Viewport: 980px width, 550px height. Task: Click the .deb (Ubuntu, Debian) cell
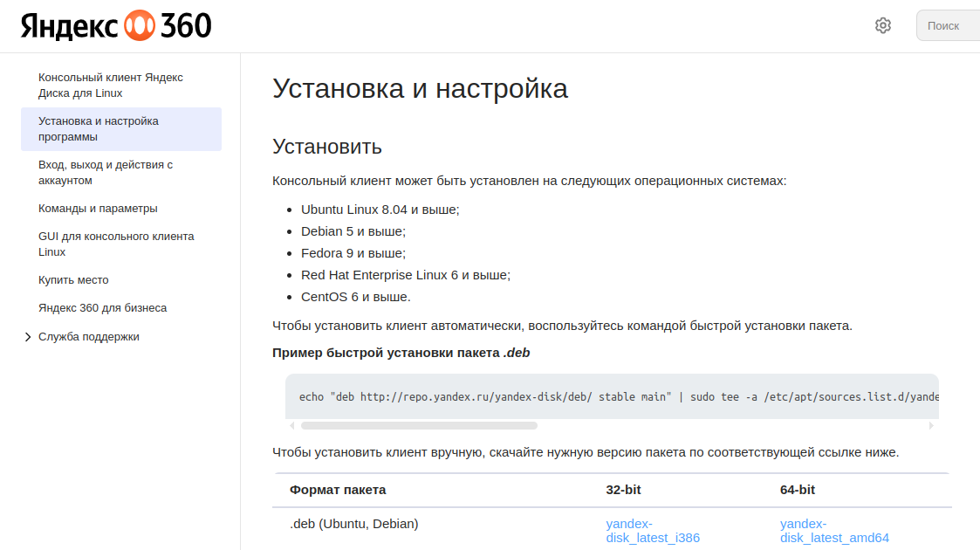[353, 524]
